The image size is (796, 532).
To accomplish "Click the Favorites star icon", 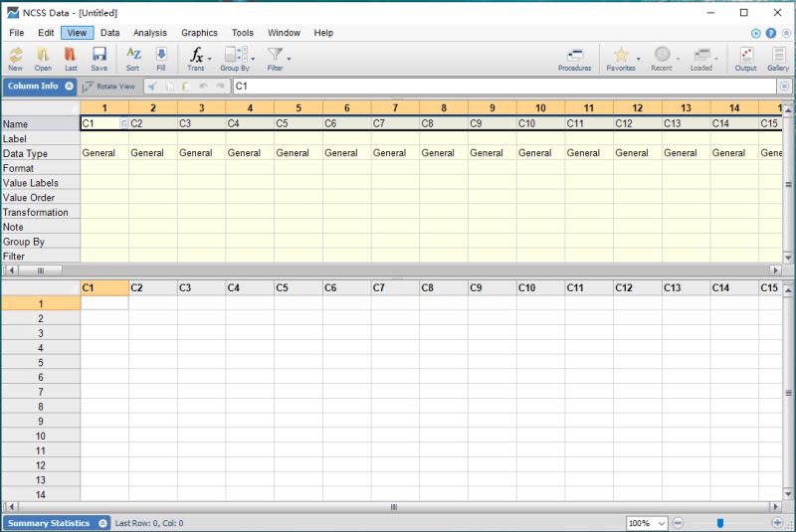I will (621, 59).
